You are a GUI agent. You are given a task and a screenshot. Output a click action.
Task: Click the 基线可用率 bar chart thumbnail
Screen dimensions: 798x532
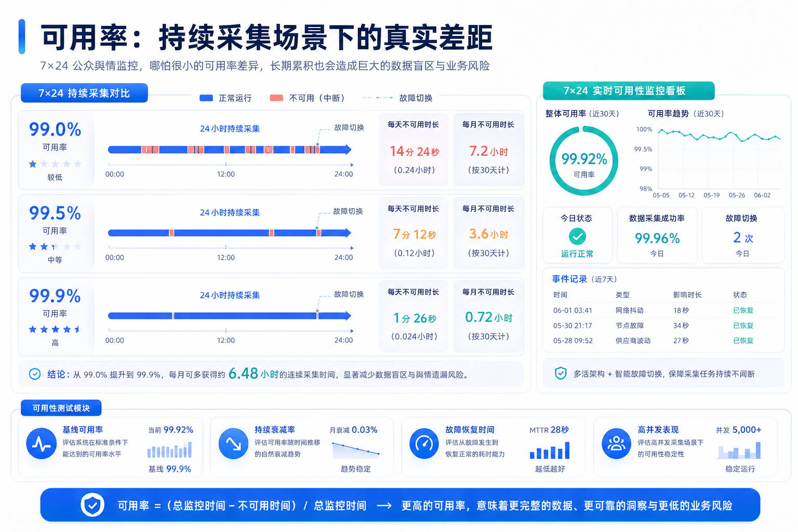click(169, 449)
